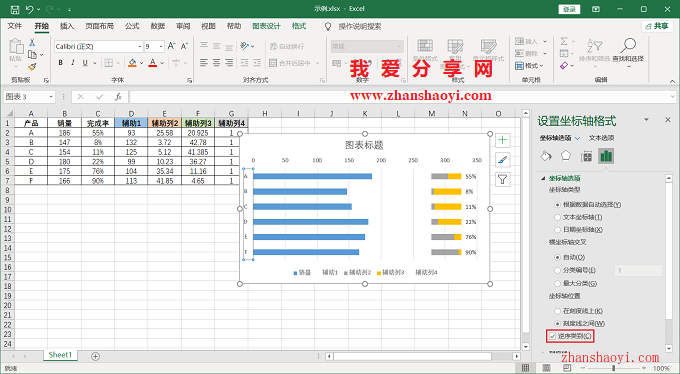Open the 文件 menu tab
680x374 pixels.
tap(15, 26)
